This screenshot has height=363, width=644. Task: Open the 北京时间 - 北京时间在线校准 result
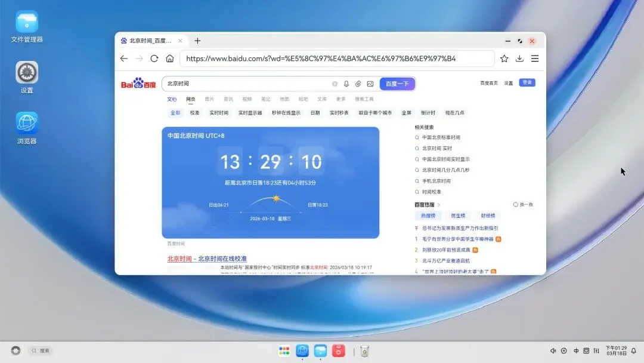[207, 259]
